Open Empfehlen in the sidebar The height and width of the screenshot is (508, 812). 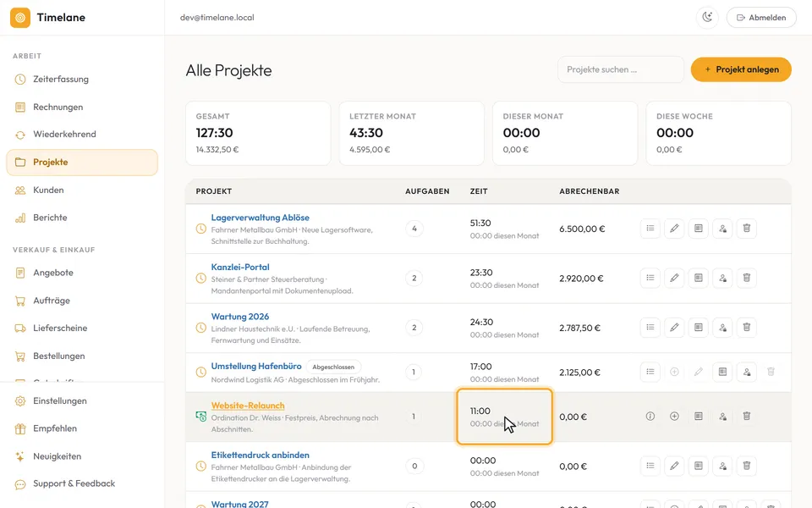click(82, 428)
